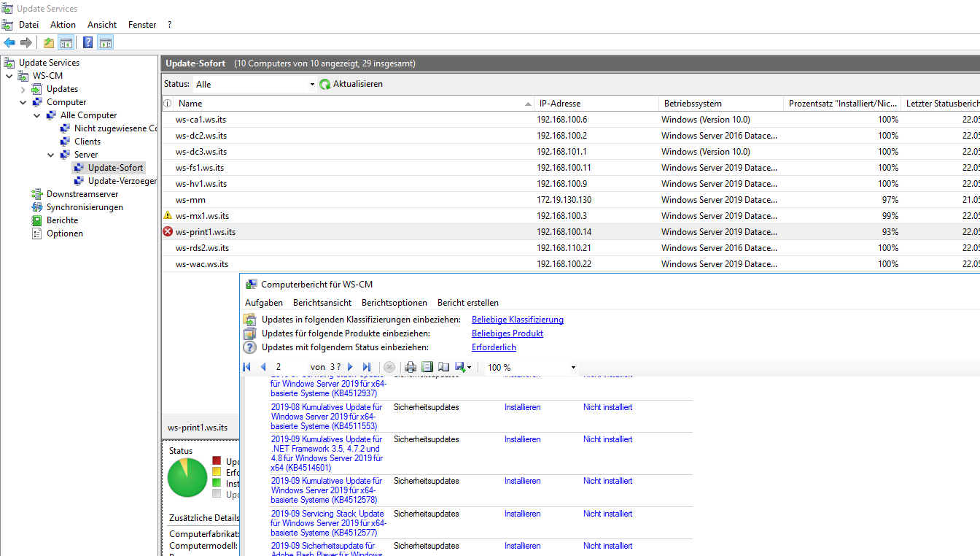The height and width of the screenshot is (556, 980).
Task: Click red error icon beside ws-print1.ws.its
Action: [x=168, y=232]
